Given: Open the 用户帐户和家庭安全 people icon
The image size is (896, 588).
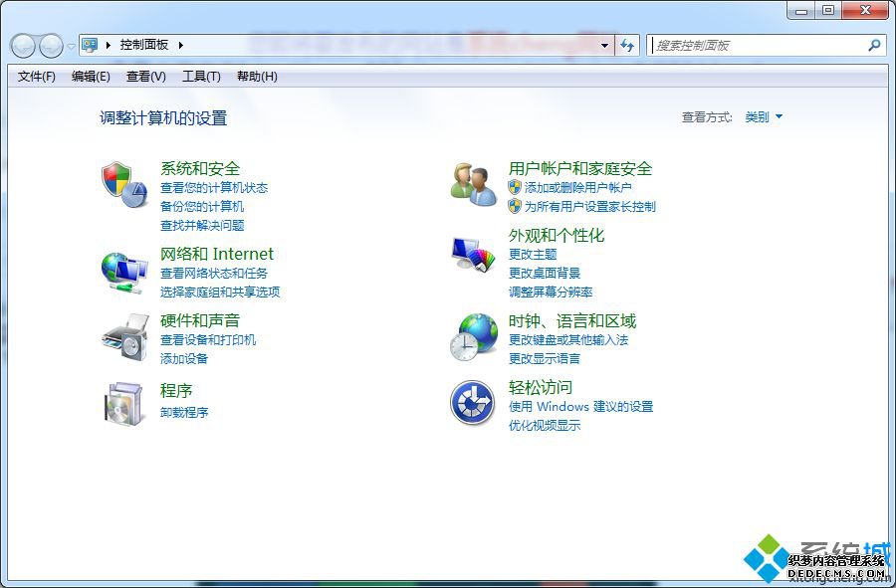Looking at the screenshot, I should (x=473, y=184).
